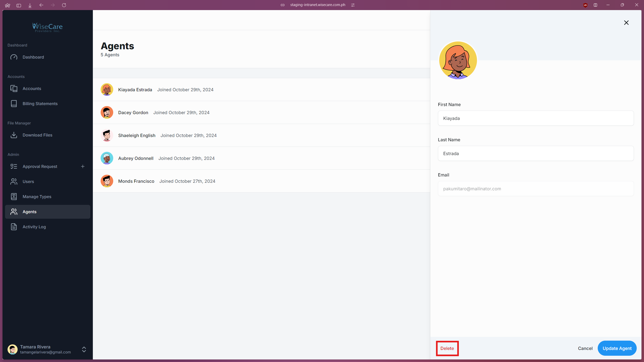Click the Update Agent button

tap(617, 348)
